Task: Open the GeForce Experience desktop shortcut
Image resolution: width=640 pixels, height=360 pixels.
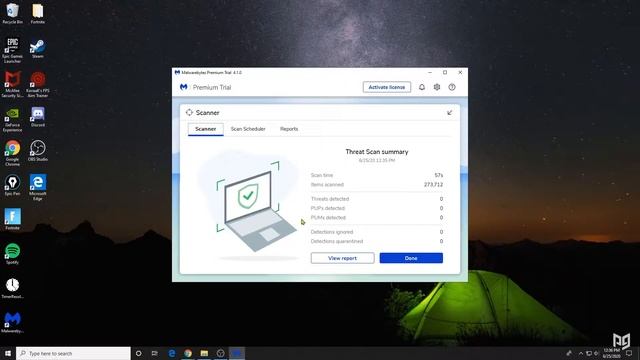Action: pyautogui.click(x=12, y=120)
